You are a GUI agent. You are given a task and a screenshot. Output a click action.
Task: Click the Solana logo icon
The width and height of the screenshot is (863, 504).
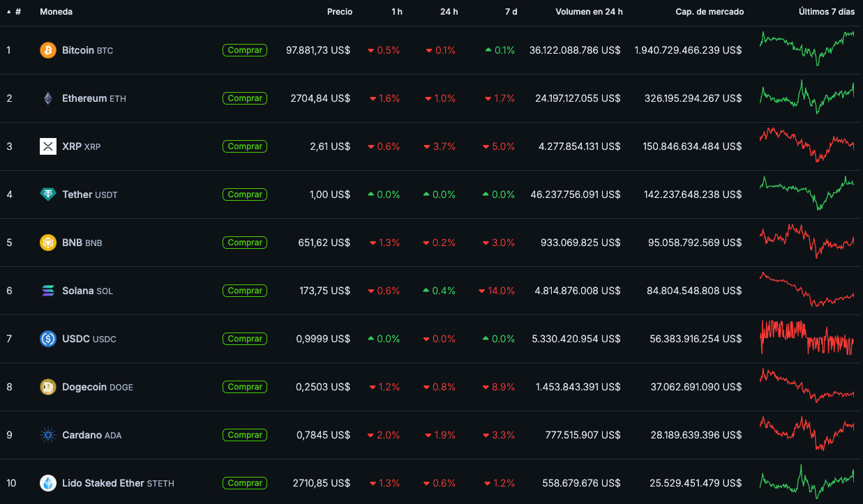[48, 291]
